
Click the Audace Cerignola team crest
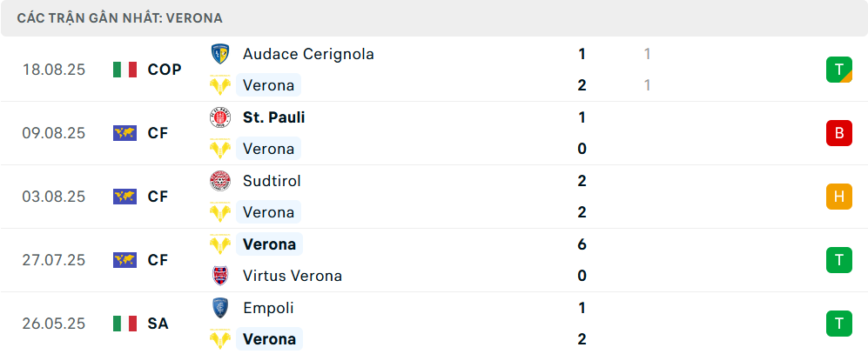[219, 54]
